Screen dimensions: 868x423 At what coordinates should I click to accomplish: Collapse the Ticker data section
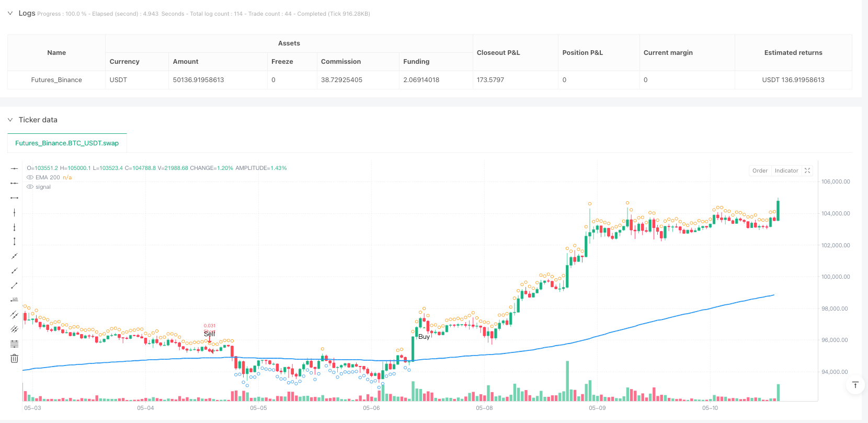click(x=10, y=120)
